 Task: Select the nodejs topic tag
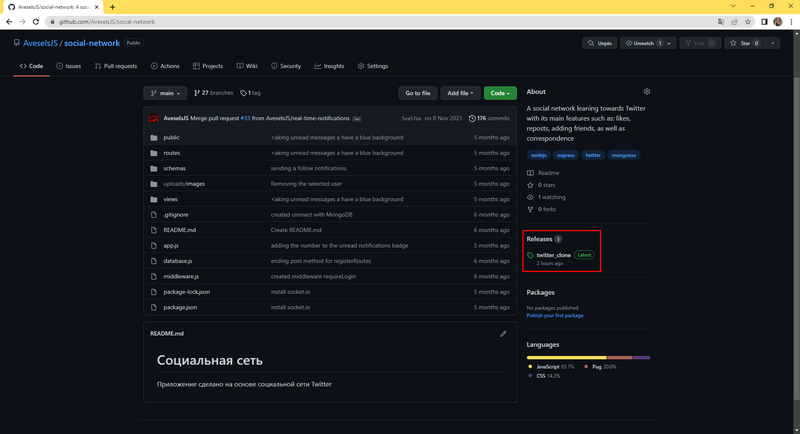point(538,155)
